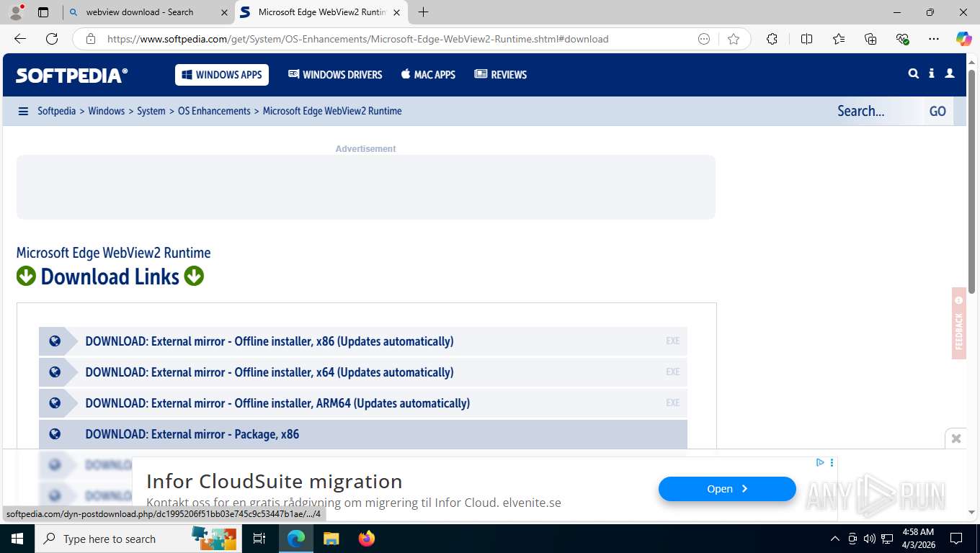980x553 pixels.
Task: Follow the OS Enhancements breadcrumb link
Action: 214,111
